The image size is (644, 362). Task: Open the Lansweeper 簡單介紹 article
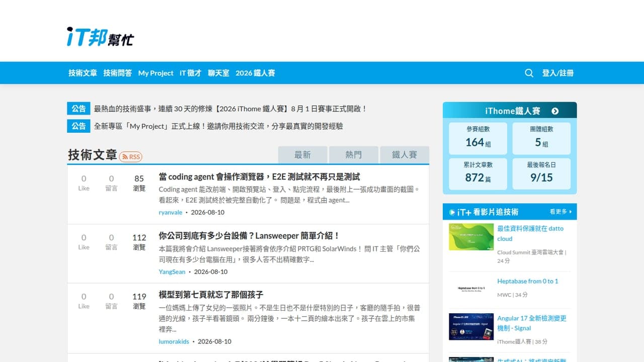coord(250,236)
